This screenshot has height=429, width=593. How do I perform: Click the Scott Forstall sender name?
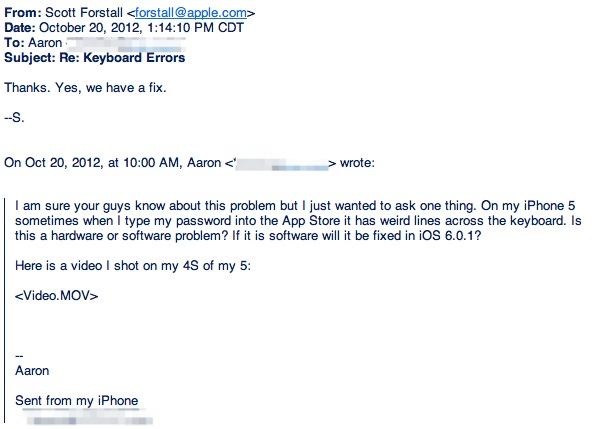coord(84,12)
